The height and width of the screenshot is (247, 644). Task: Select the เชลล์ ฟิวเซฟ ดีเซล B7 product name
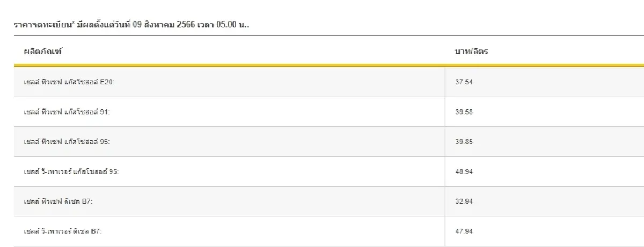point(61,201)
